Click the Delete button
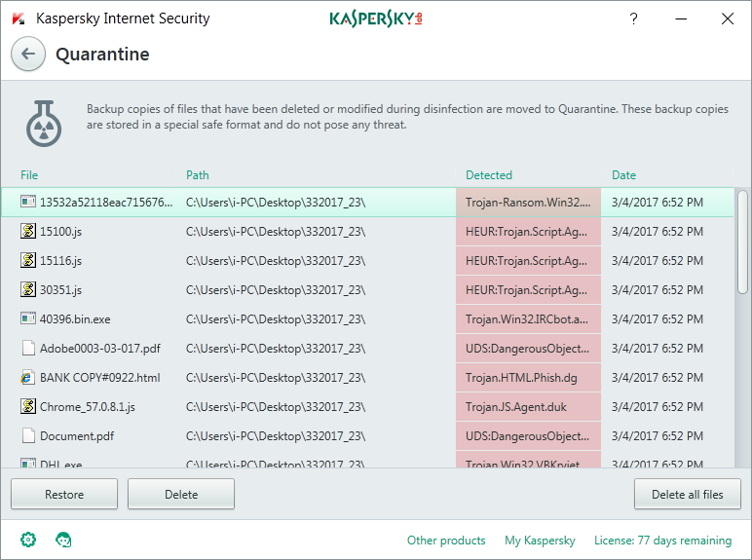Viewport: 752px width, 560px height. (x=181, y=494)
